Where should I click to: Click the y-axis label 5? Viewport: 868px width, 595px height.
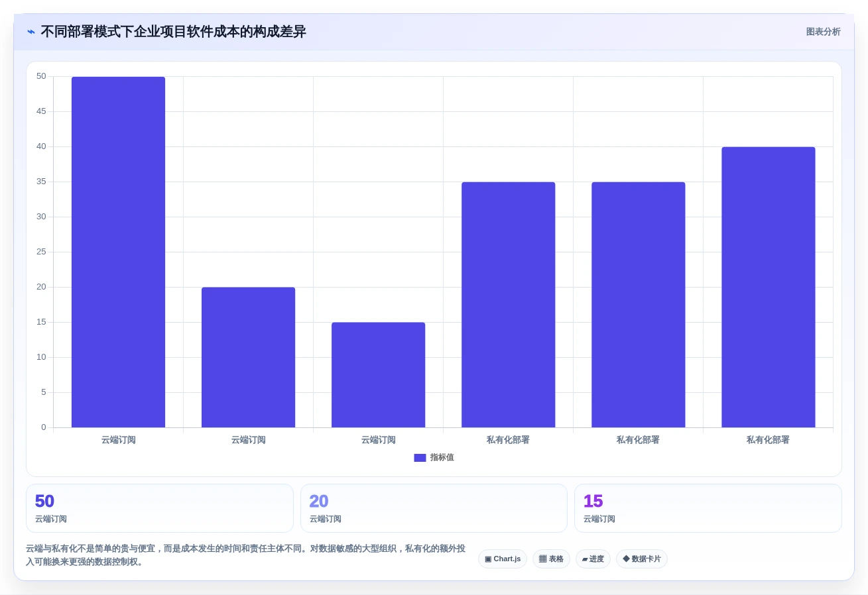click(44, 392)
